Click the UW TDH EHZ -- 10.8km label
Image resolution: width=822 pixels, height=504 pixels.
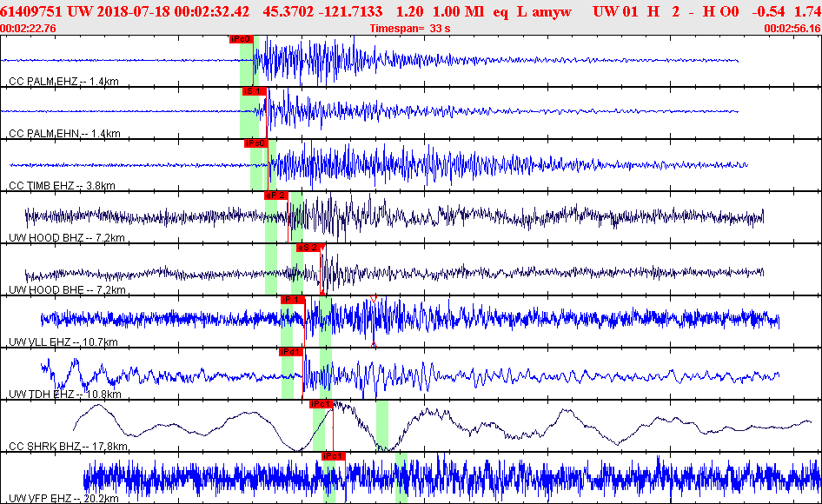[65, 394]
